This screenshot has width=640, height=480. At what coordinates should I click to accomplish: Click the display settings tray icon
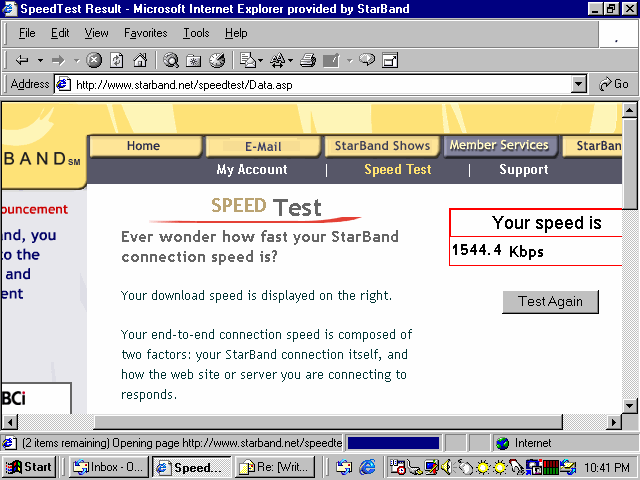click(x=431, y=467)
